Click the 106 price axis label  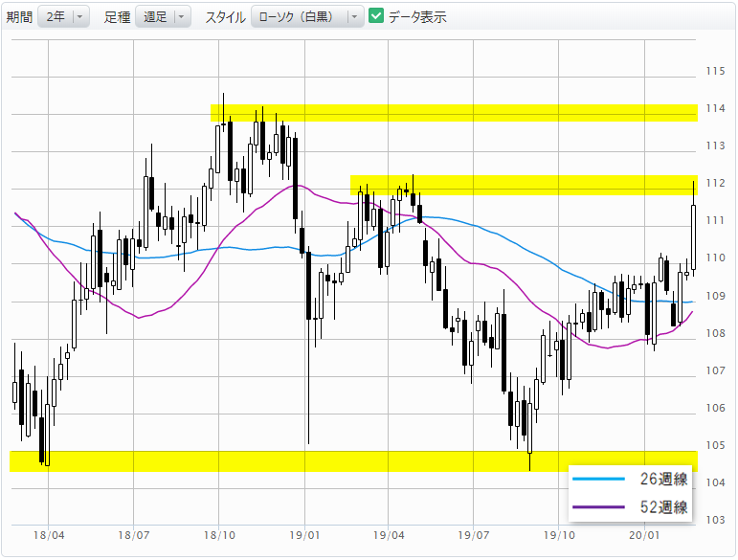click(x=715, y=408)
